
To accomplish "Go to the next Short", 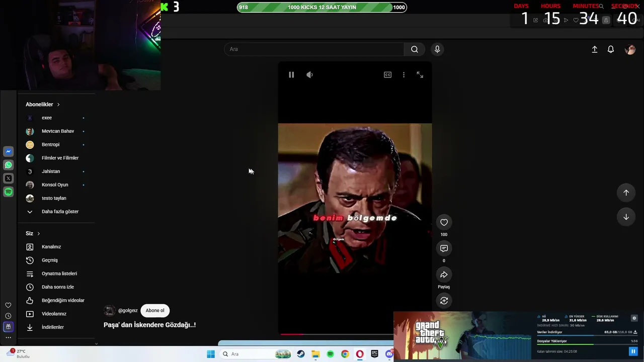I will tap(626, 217).
